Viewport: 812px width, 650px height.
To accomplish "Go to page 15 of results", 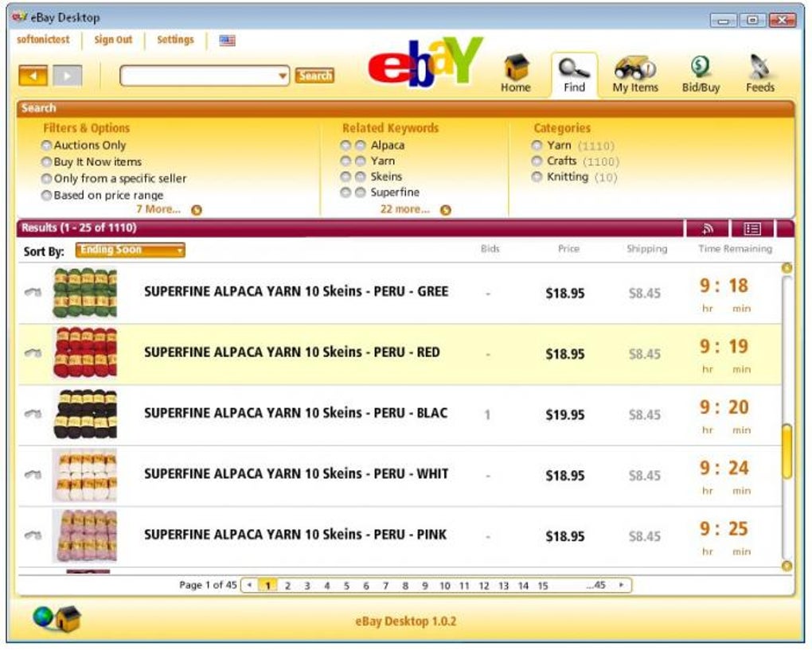I will (x=543, y=586).
